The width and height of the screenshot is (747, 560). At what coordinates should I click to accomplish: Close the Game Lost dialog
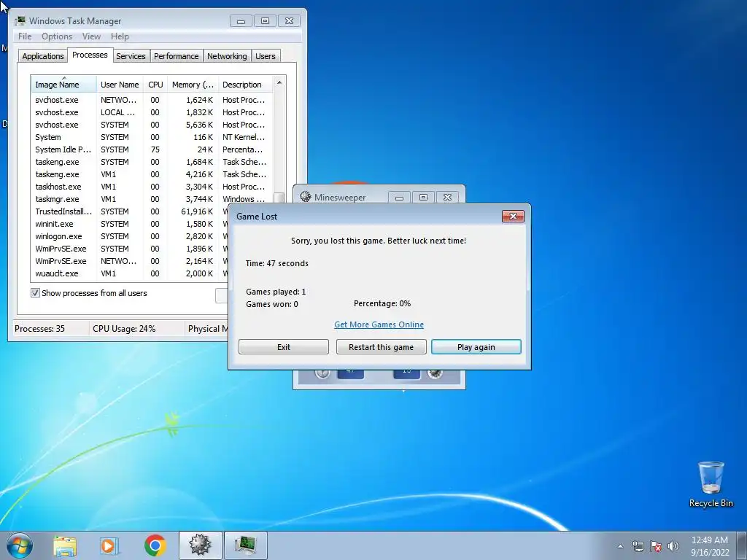[513, 216]
